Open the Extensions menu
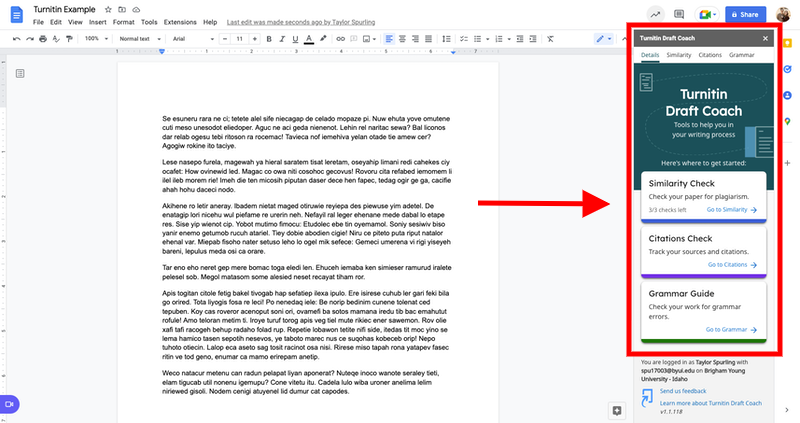 [x=181, y=21]
